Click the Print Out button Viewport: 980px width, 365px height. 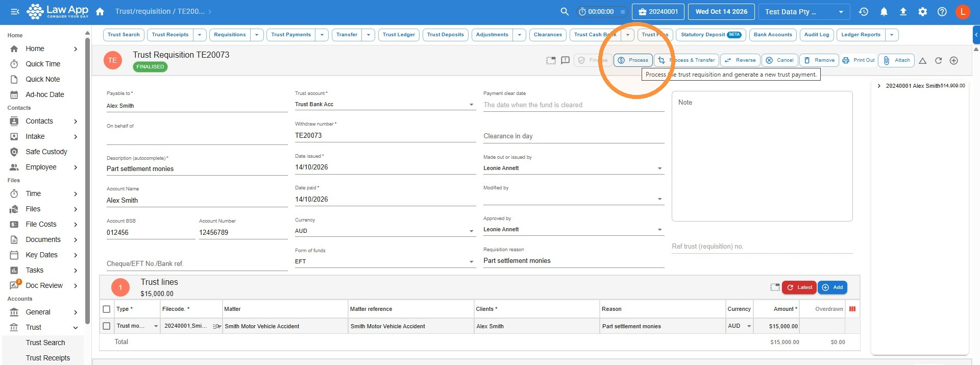[859, 60]
